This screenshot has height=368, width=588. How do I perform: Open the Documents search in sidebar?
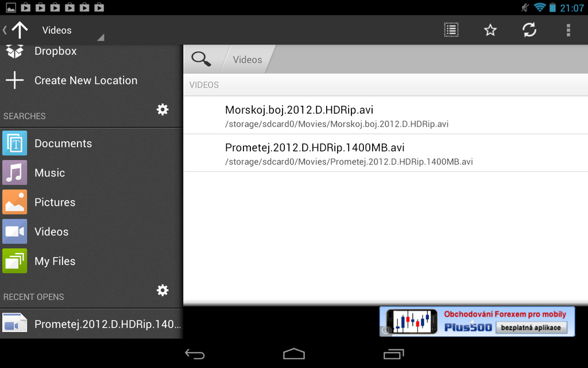coord(63,143)
